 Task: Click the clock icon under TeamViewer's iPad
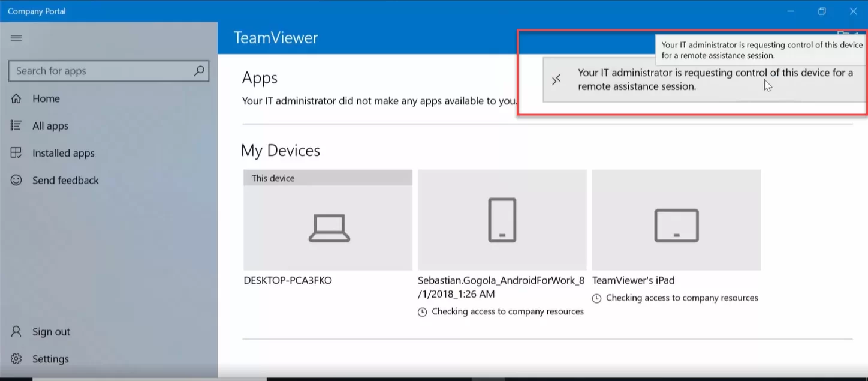[595, 298]
